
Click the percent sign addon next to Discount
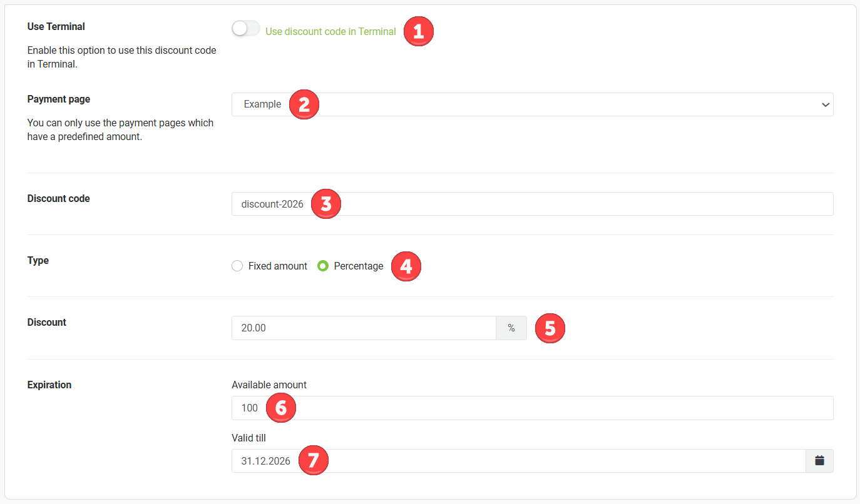click(511, 328)
